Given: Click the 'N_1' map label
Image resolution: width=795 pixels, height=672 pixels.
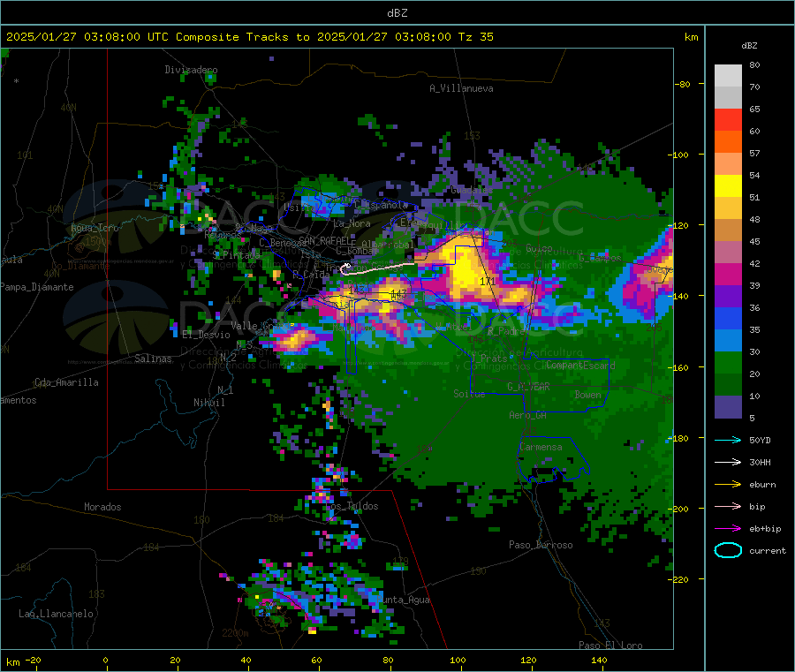Looking at the screenshot, I should pyautogui.click(x=225, y=390).
